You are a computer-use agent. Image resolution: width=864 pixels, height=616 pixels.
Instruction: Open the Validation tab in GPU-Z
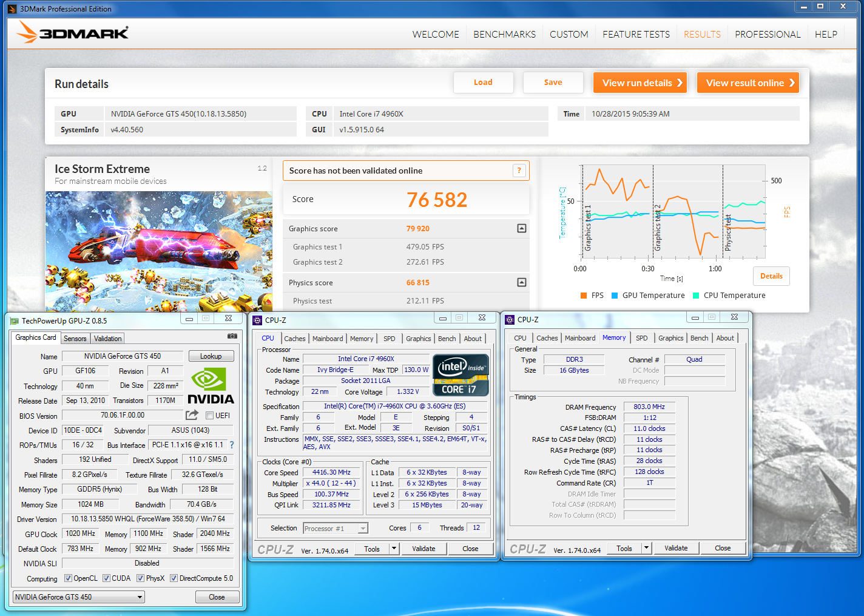(x=108, y=339)
